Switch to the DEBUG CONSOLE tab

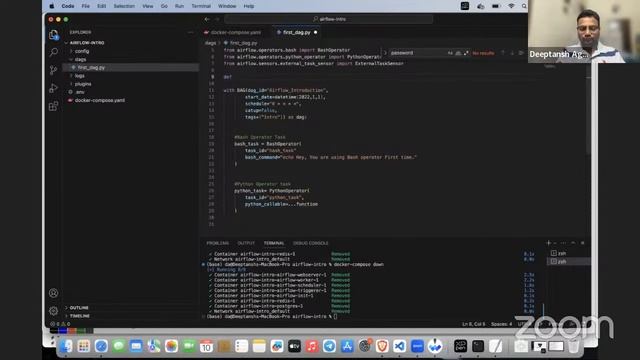(311, 243)
